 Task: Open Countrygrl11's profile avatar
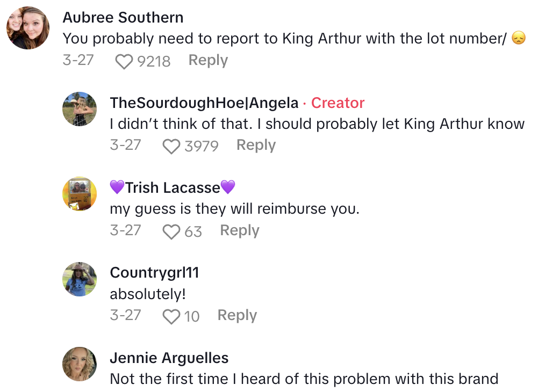coord(80,279)
